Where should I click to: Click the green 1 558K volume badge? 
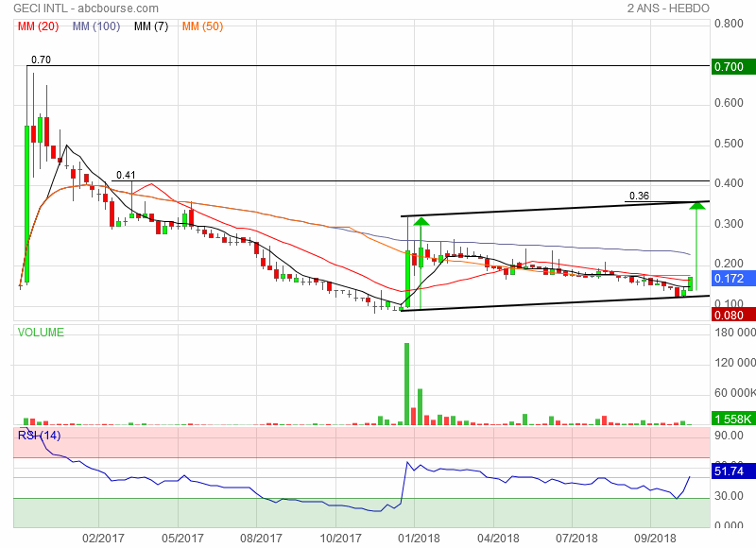point(733,419)
